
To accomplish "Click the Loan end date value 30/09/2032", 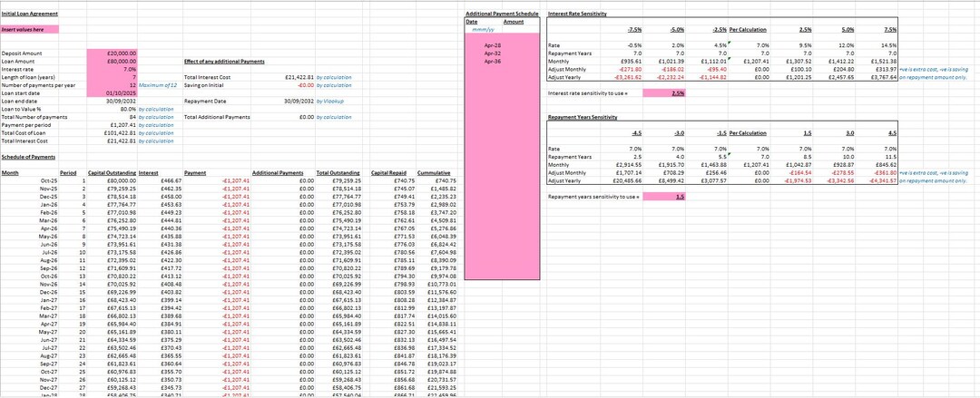I will point(122,101).
